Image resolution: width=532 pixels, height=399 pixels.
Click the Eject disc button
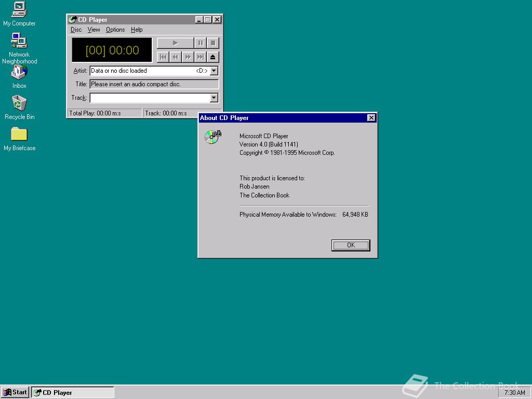[x=212, y=57]
